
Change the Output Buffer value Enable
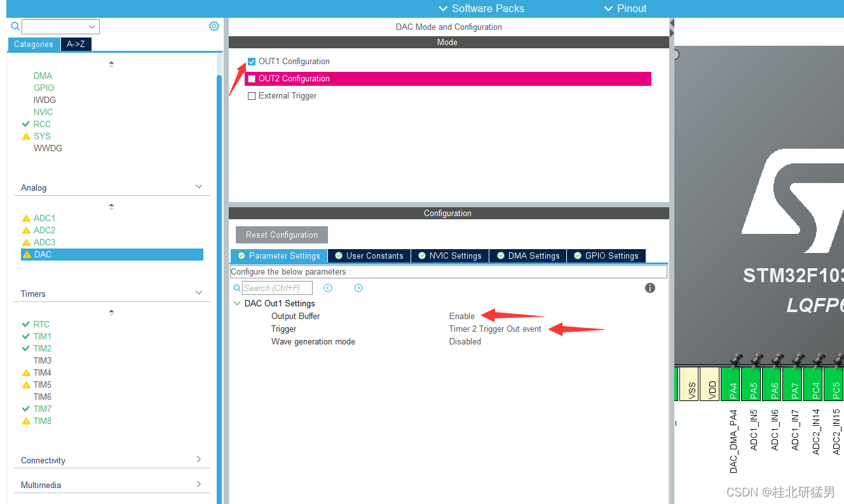coord(462,316)
